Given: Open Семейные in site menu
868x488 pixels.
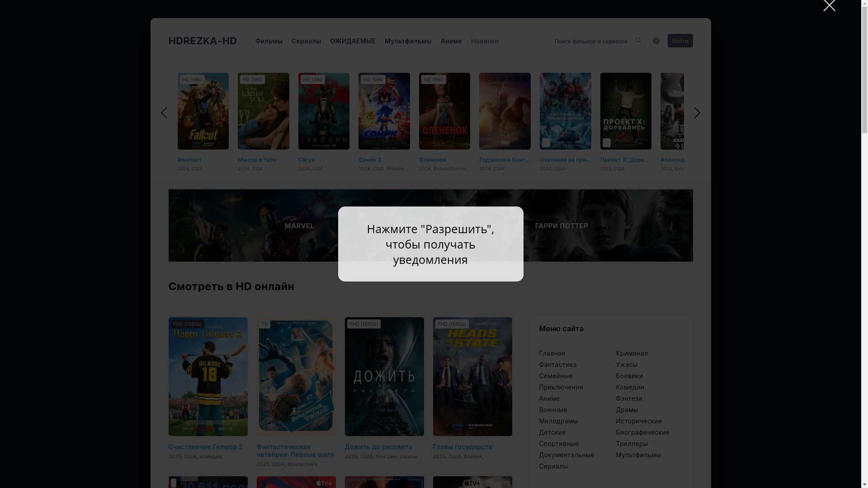Looking at the screenshot, I should [x=556, y=376].
